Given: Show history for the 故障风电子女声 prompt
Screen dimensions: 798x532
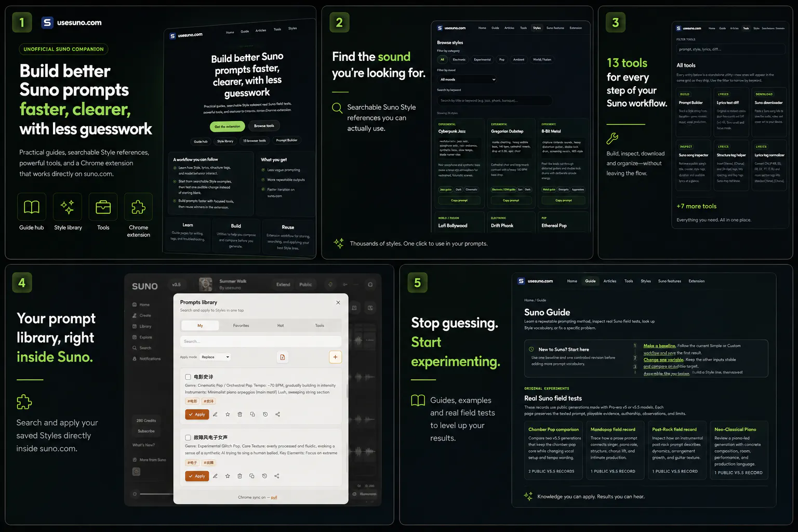Looking at the screenshot, I should point(264,476).
